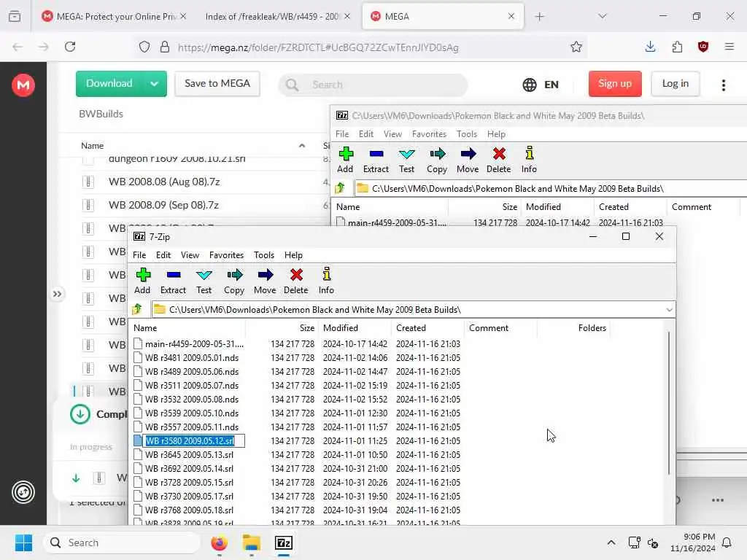Image resolution: width=747 pixels, height=560 pixels.
Task: Select file WB r3768 2009.05.18.srl
Action: [189, 510]
